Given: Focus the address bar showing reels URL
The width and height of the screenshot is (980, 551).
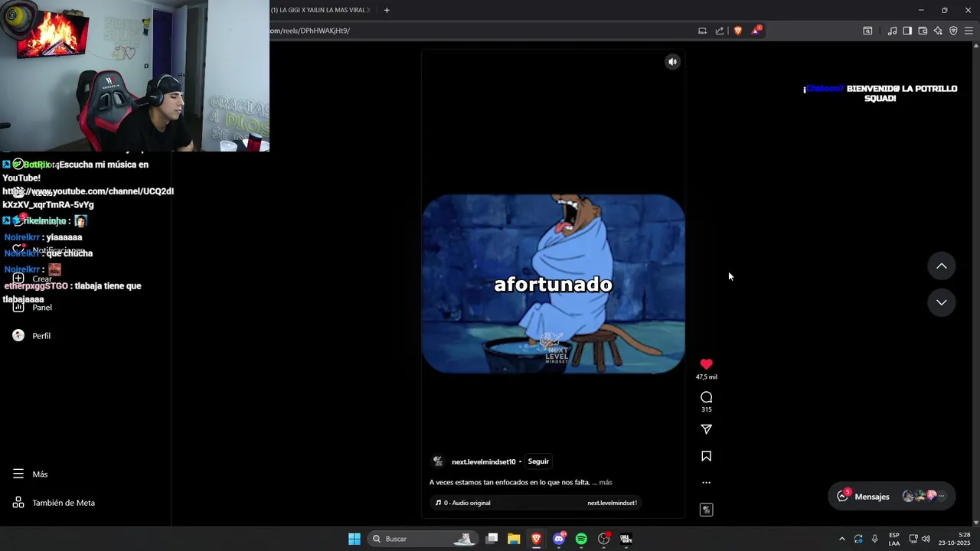Looking at the screenshot, I should pos(482,31).
